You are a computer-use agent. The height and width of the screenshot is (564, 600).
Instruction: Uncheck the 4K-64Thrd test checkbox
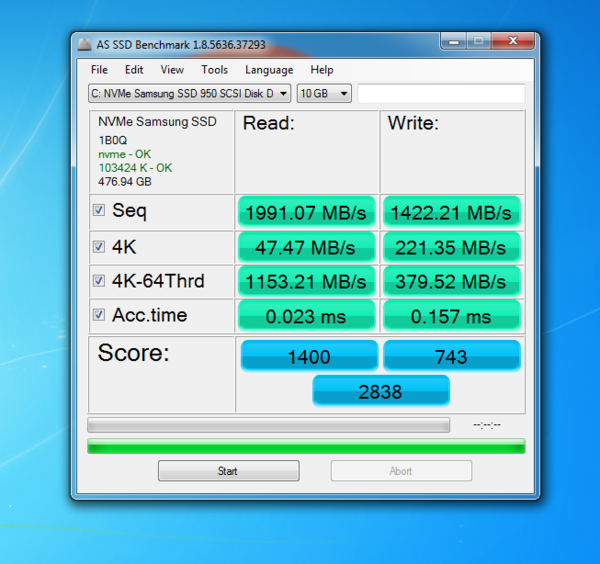[99, 280]
